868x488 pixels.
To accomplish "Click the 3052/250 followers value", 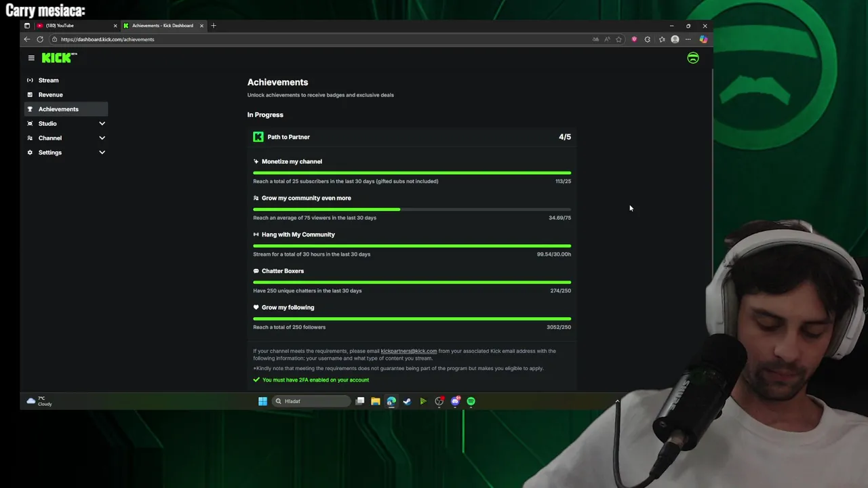I will 559,327.
